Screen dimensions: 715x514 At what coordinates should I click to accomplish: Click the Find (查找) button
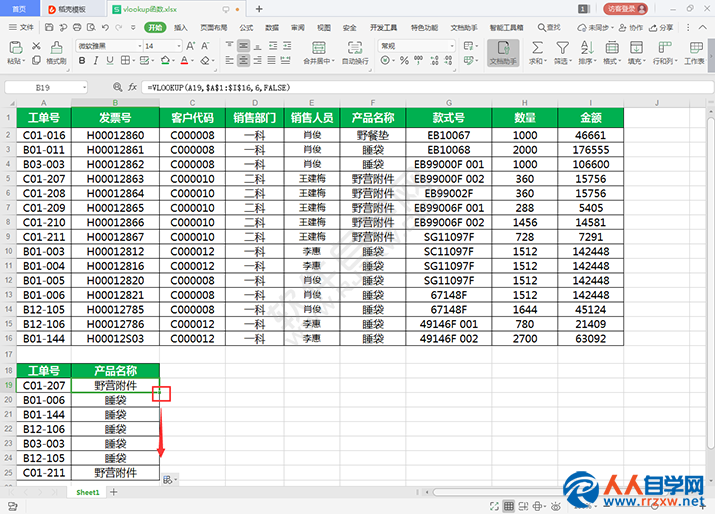point(549,27)
